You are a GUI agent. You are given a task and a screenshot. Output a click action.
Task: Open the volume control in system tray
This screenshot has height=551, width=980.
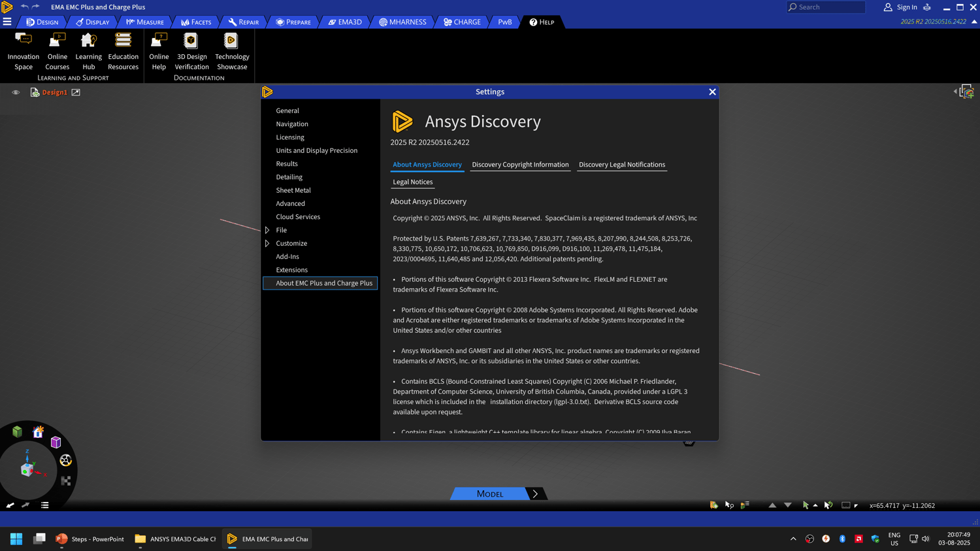[x=926, y=539]
